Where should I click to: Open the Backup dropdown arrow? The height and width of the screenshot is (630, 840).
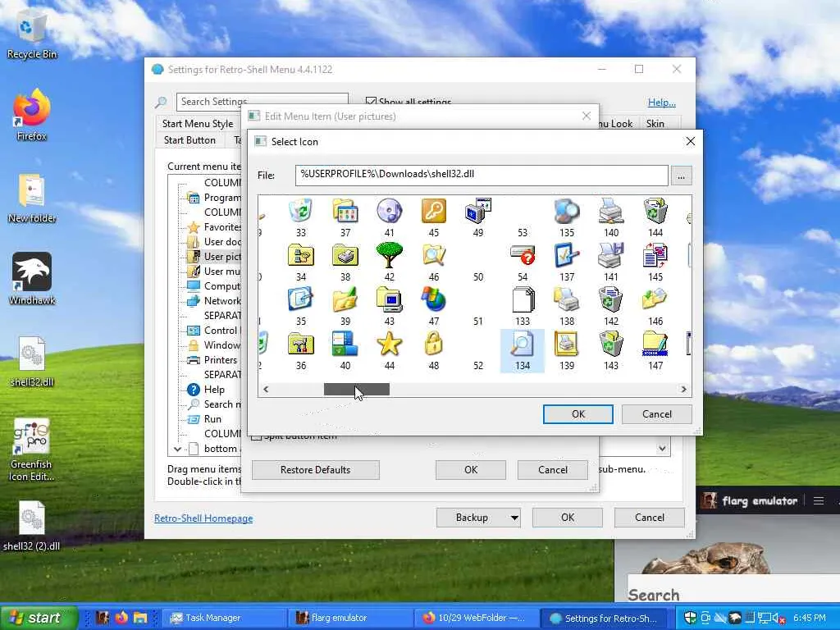[x=514, y=518]
